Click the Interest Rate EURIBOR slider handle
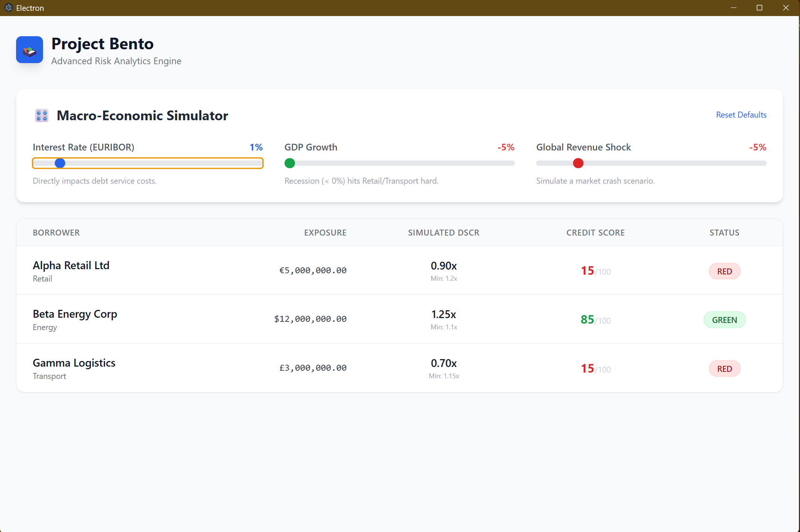The height and width of the screenshot is (532, 800). tap(60, 163)
